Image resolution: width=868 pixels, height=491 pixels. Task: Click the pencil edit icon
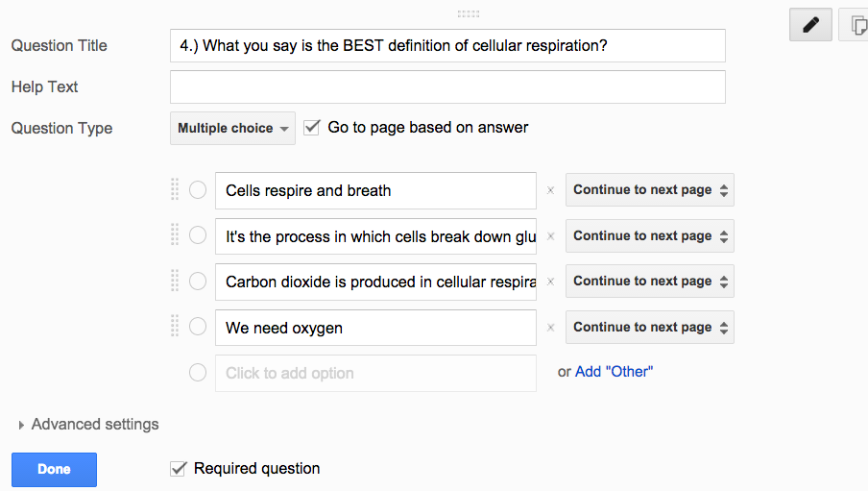810,25
